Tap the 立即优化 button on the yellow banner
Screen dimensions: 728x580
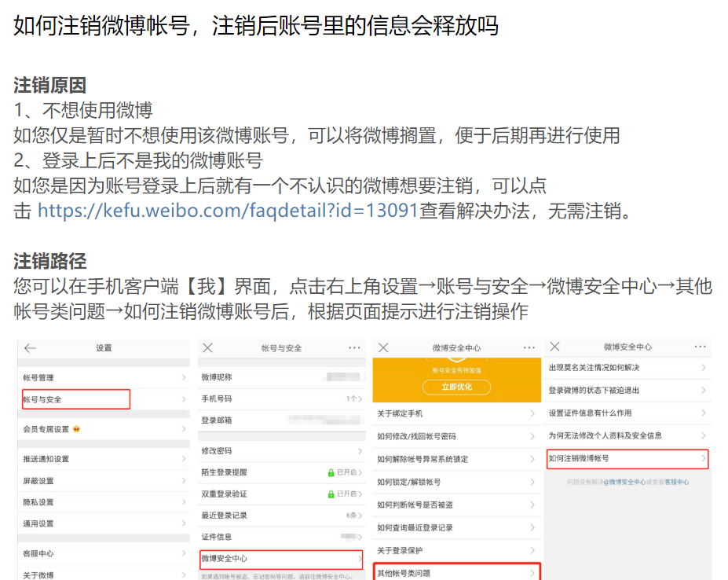click(457, 387)
